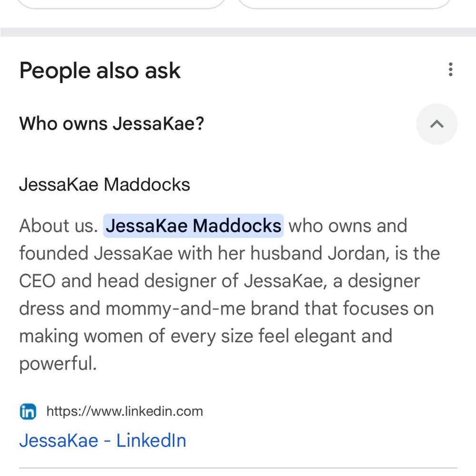This screenshot has height=476, width=476.
Task: Click the divider line below the LinkedIn result
Action: 238,468
